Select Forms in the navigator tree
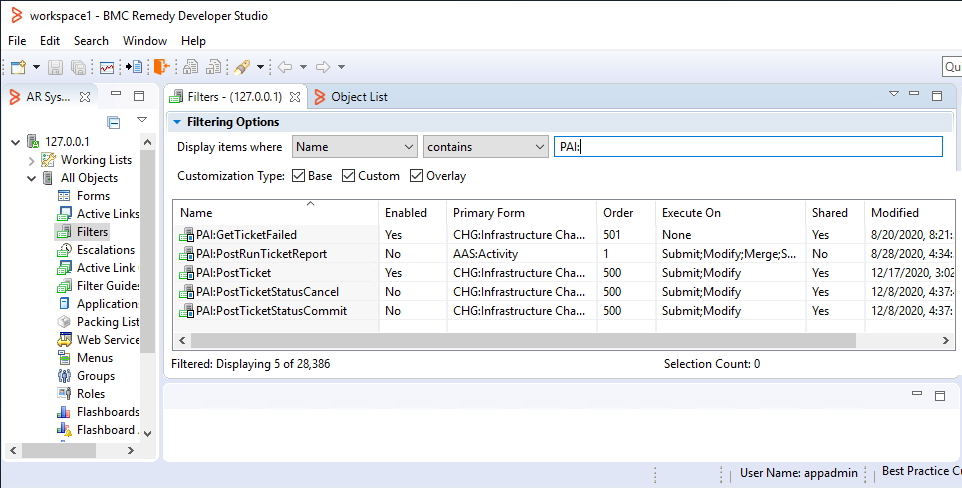The image size is (962, 488). (x=93, y=196)
